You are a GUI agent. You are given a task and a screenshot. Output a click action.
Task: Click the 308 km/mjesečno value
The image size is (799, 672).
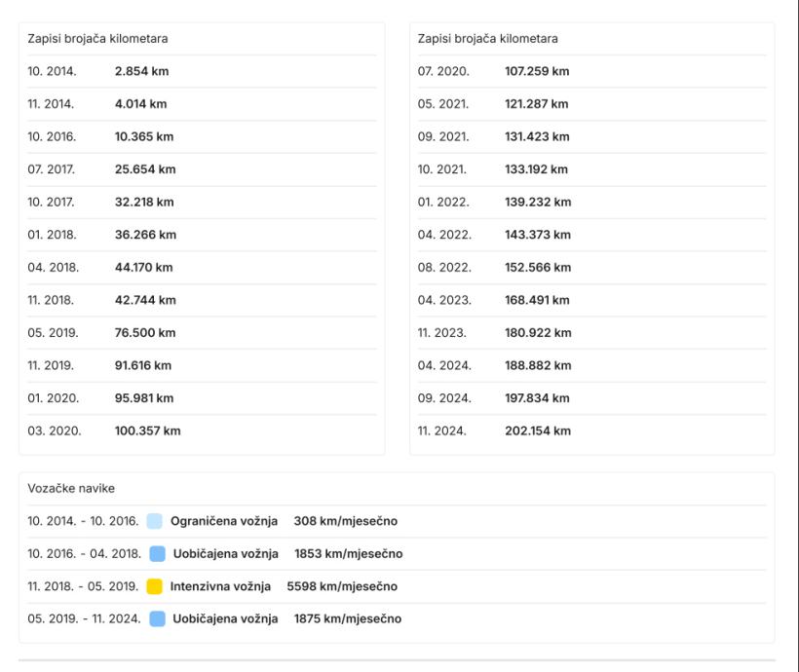pos(345,521)
